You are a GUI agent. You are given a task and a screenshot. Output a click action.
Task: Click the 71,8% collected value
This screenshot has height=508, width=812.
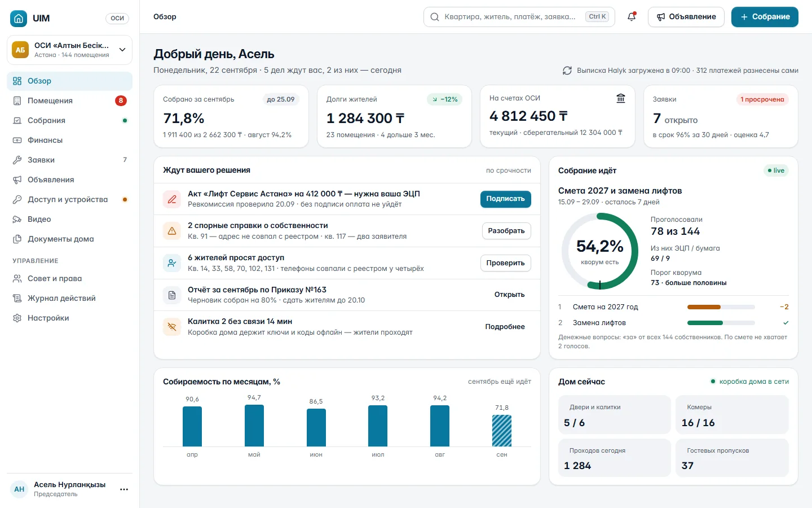184,119
